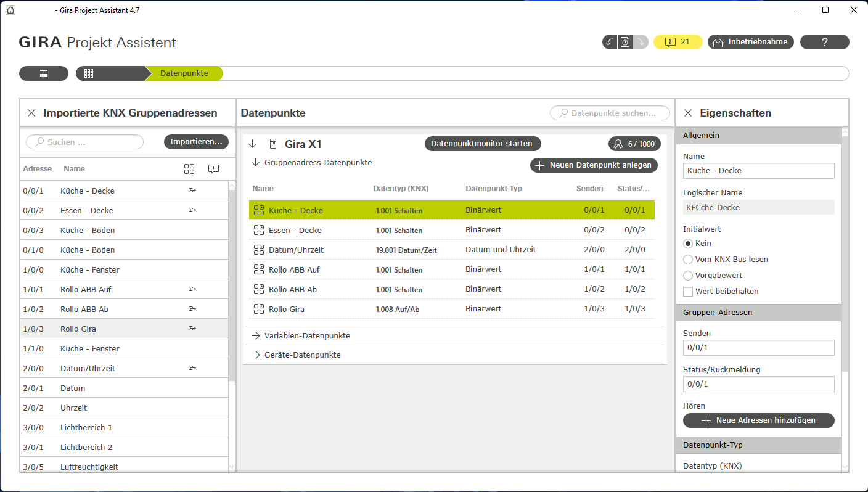
Task: Close the Importierte KNX Gruppenadressen panel
Action: 31,113
